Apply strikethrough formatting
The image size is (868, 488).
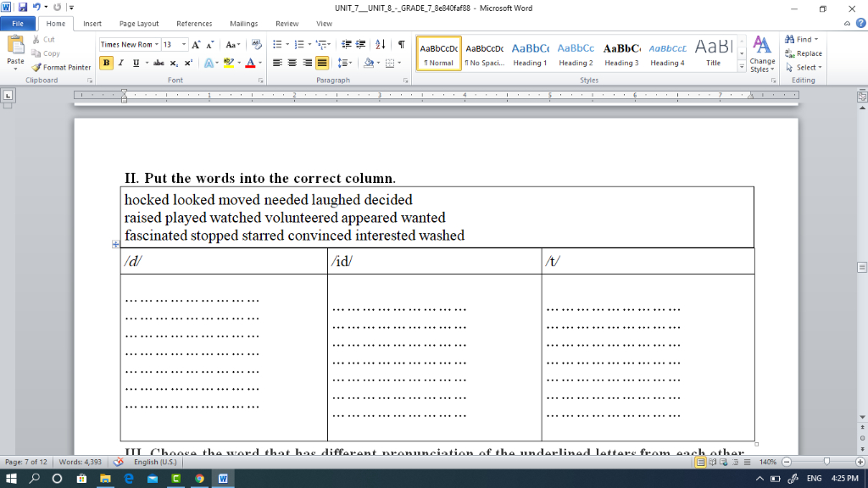pyautogui.click(x=159, y=63)
